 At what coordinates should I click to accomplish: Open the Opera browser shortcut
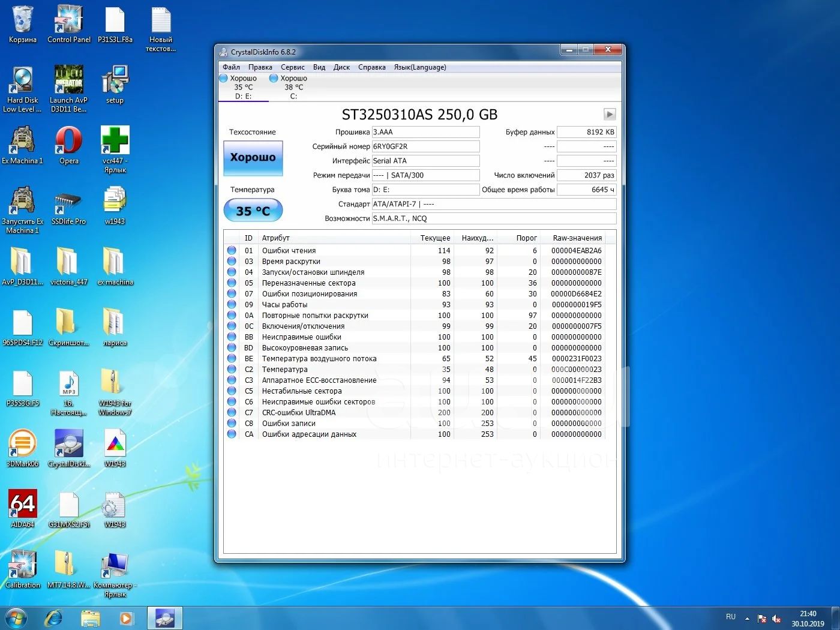coord(68,145)
